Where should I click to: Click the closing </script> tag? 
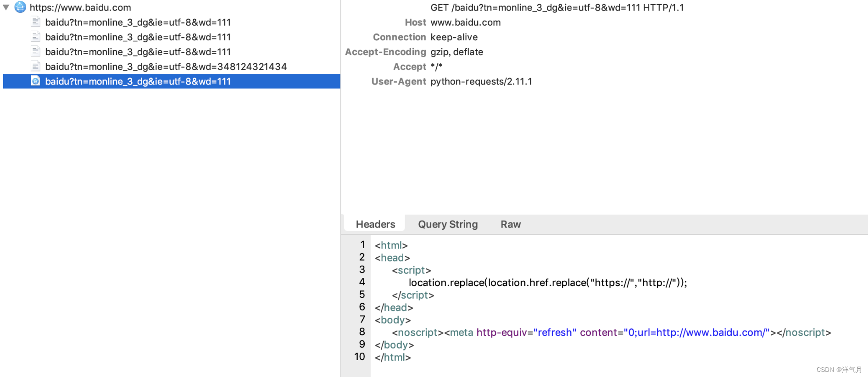[413, 295]
